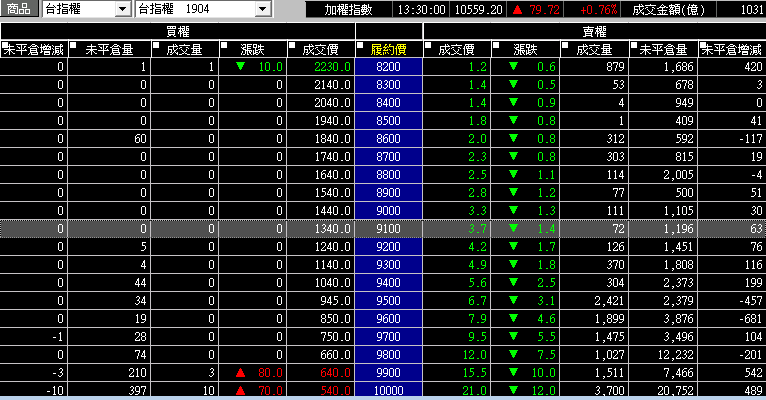Open the 台指權 product dropdown
766x400 pixels.
click(123, 9)
